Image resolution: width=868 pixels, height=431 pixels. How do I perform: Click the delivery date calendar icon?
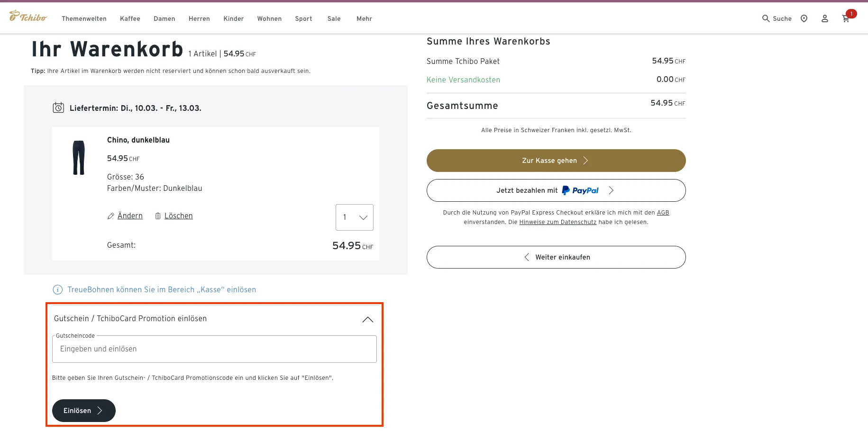59,108
